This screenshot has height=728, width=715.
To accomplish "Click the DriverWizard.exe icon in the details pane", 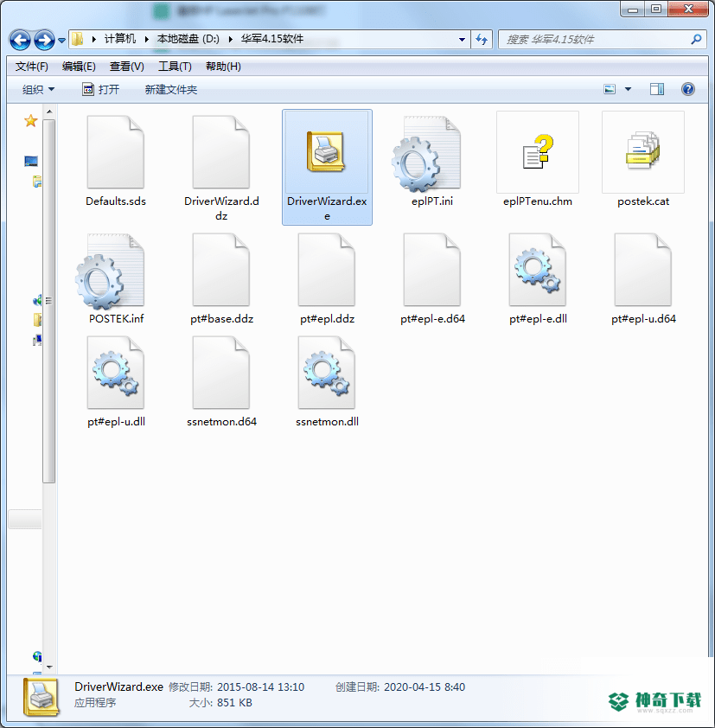I will tap(41, 697).
